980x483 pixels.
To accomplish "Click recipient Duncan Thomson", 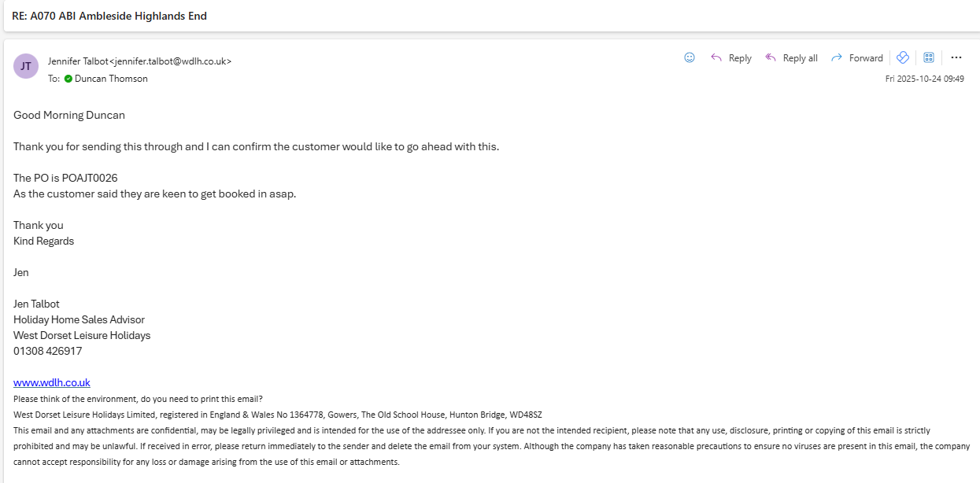I will (x=111, y=79).
